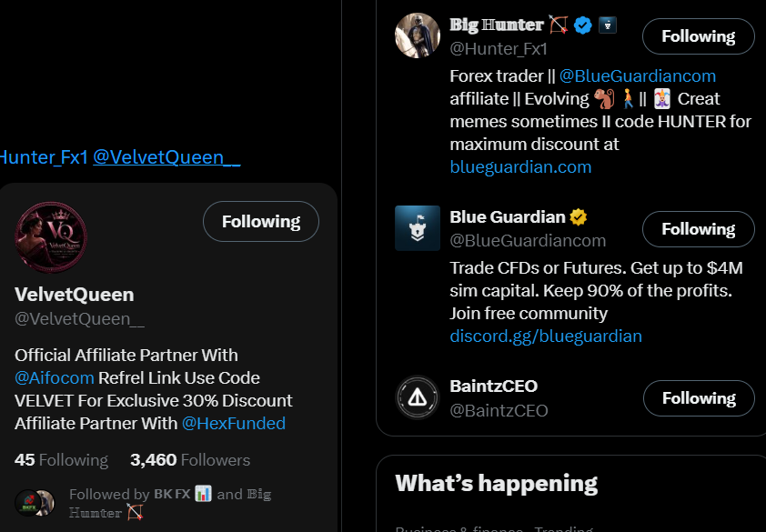Click the @VelvetQueen__ mention in the post
This screenshot has height=532, width=766.
point(166,157)
